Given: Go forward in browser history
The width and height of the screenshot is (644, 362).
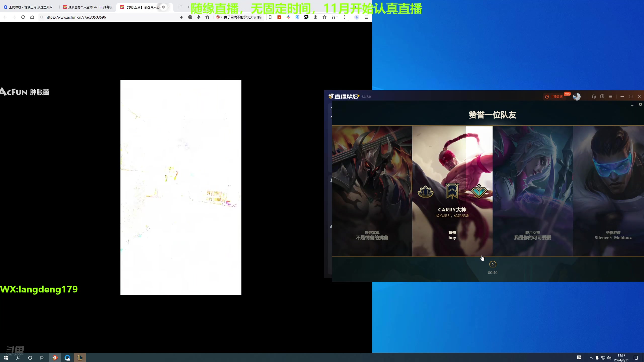Looking at the screenshot, I should 14,17.
